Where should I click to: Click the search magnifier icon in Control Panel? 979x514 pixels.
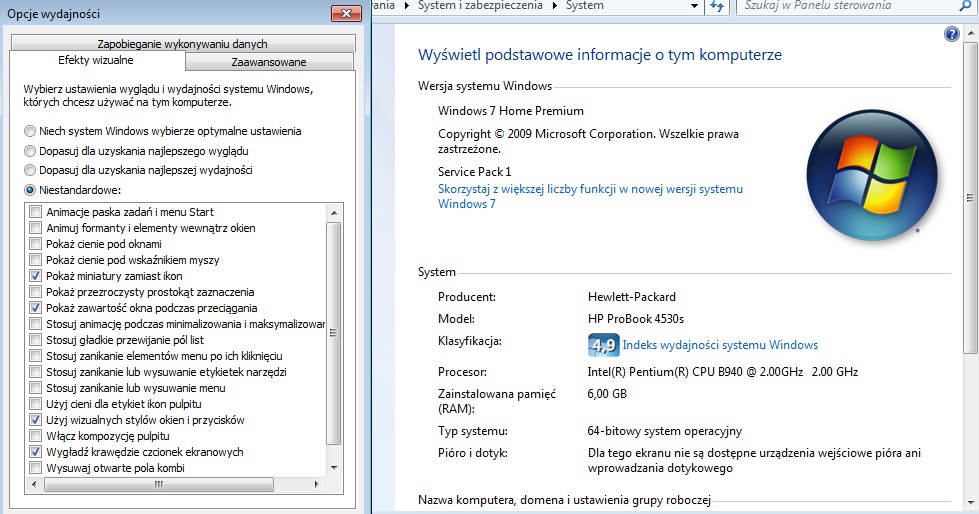tap(965, 6)
